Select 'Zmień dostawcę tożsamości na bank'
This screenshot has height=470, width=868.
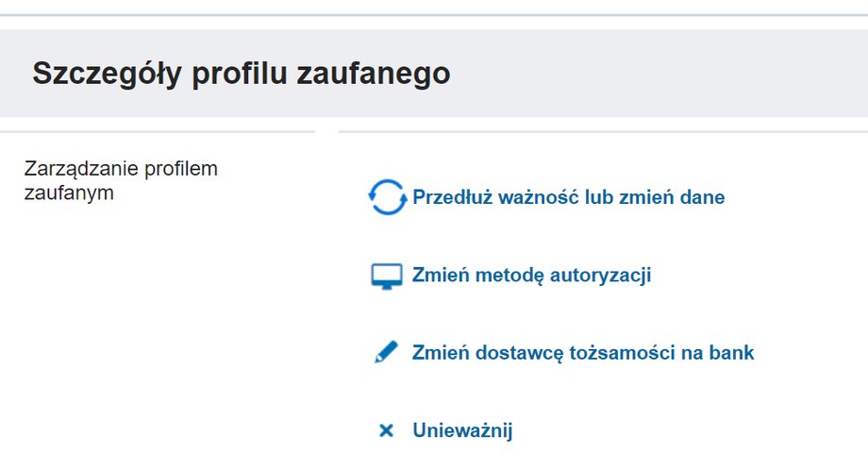point(583,353)
